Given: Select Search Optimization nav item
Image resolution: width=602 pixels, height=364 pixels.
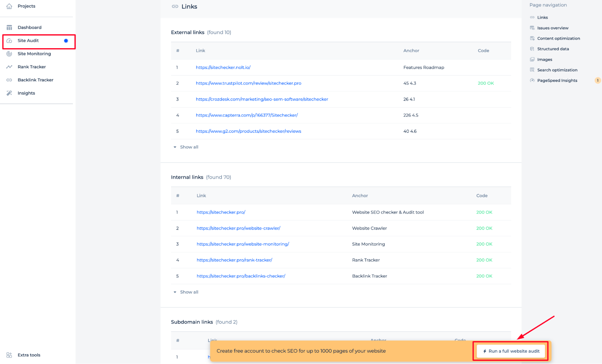Looking at the screenshot, I should (557, 70).
